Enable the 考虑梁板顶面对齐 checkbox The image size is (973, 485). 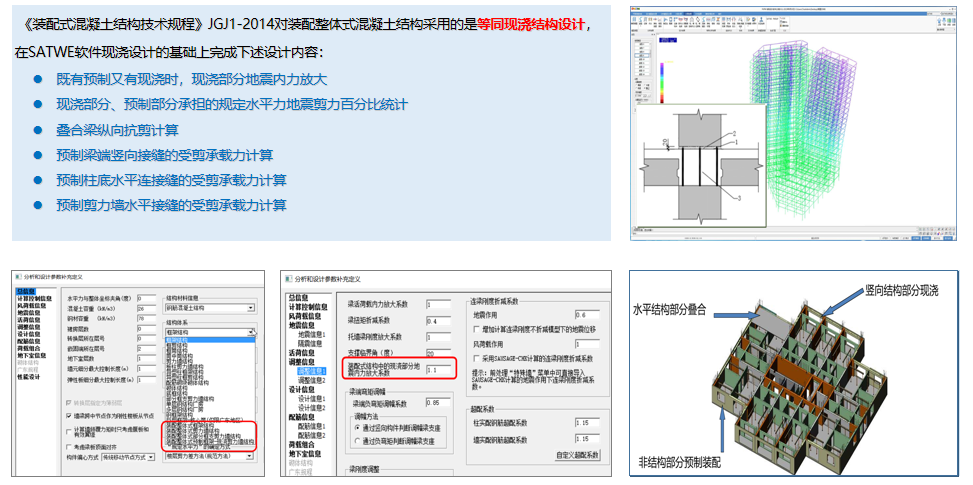coord(70,446)
